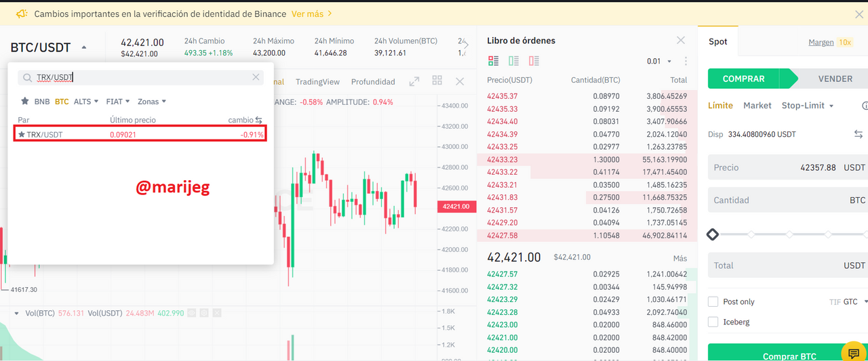Set amount slider to 50% mark
This screenshot has width=868, height=361.
click(790, 234)
